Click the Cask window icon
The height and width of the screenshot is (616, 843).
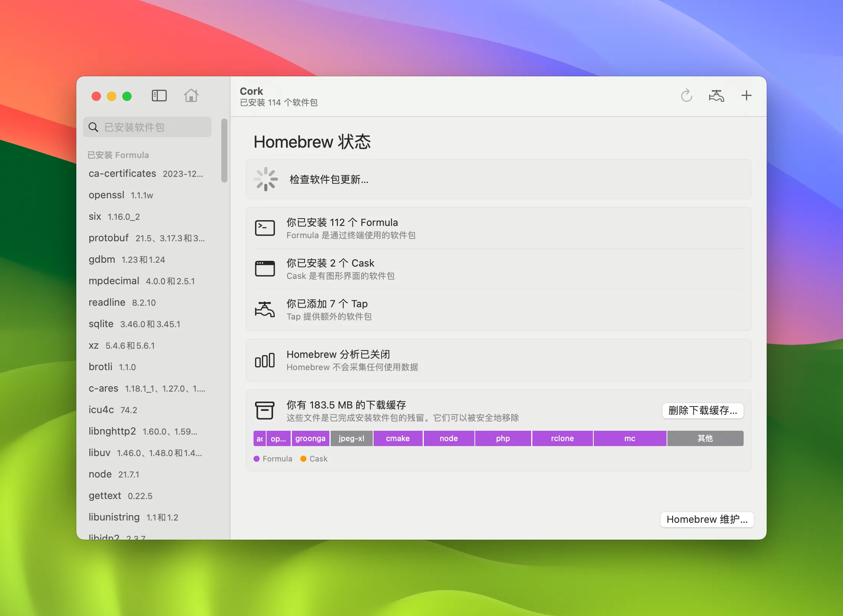265,268
